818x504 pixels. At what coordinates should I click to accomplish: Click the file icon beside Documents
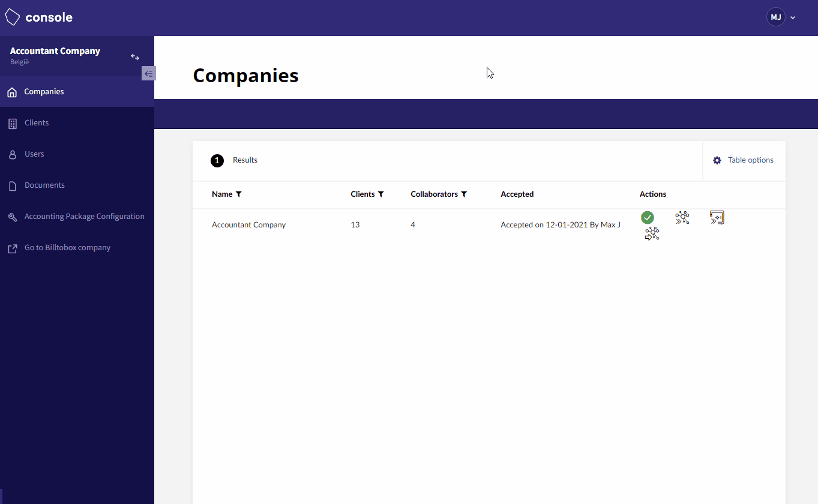pos(12,186)
